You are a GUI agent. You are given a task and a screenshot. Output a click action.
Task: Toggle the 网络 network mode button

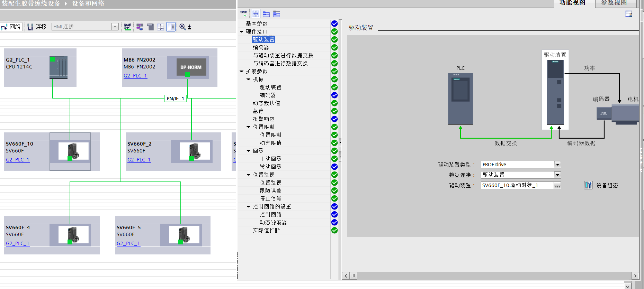coord(11,27)
